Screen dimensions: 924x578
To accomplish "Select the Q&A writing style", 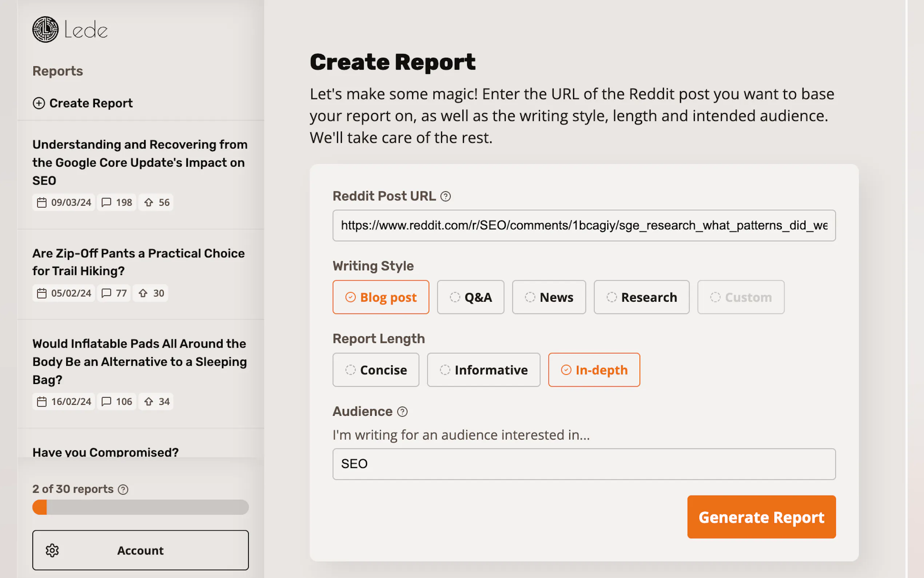I will point(470,297).
